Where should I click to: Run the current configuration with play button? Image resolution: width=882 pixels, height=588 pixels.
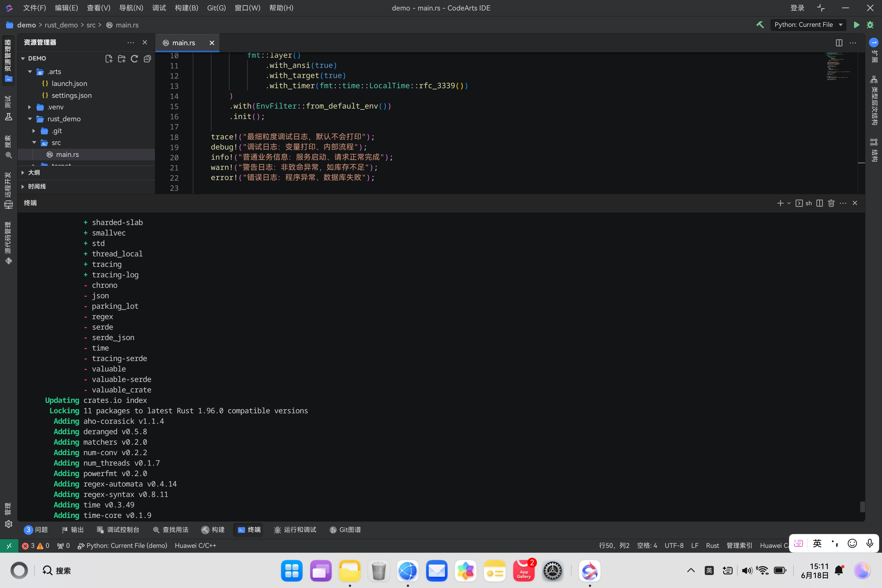857,25
